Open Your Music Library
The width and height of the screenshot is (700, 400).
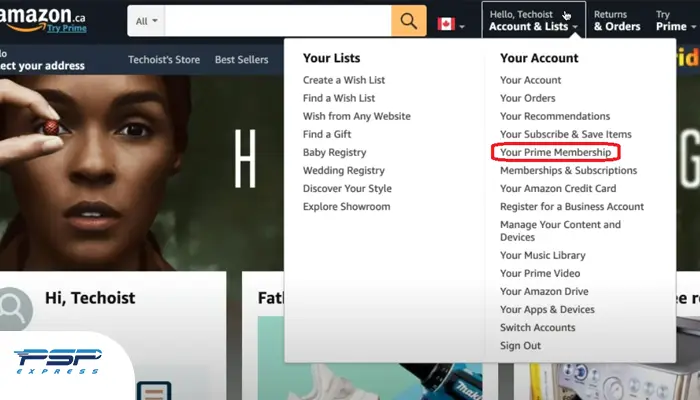[542, 255]
